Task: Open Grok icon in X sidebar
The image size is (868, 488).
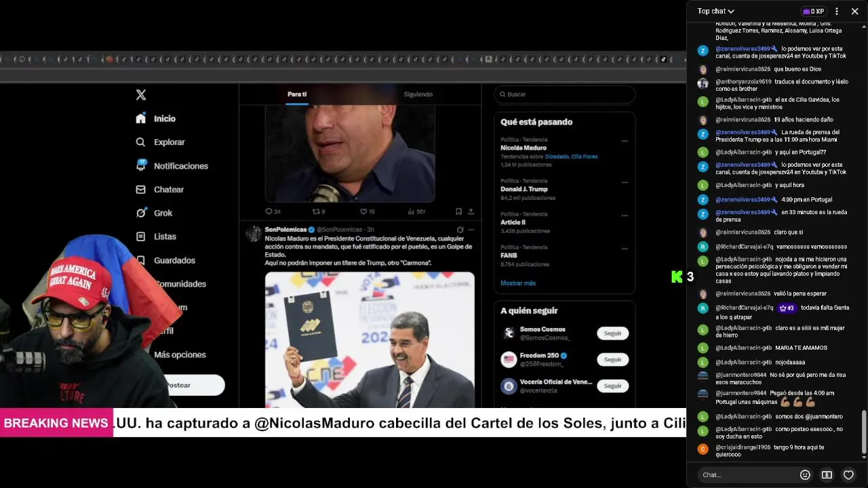Action: (140, 213)
